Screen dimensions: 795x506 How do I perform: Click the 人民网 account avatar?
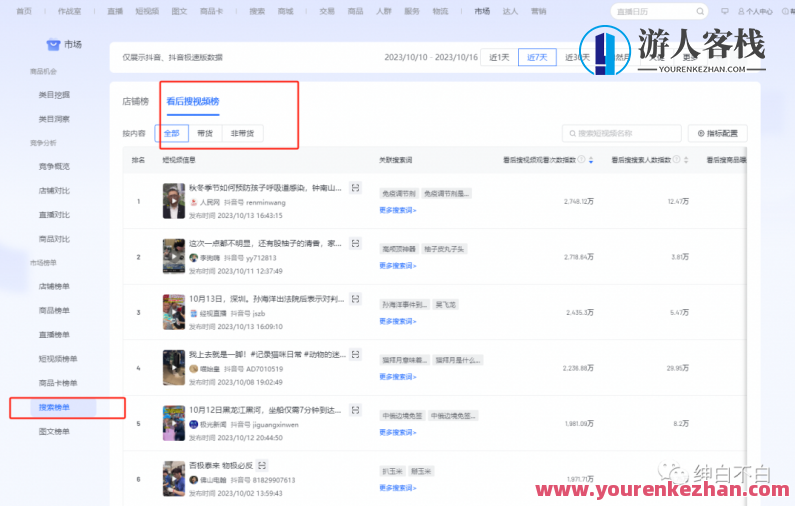tap(193, 202)
